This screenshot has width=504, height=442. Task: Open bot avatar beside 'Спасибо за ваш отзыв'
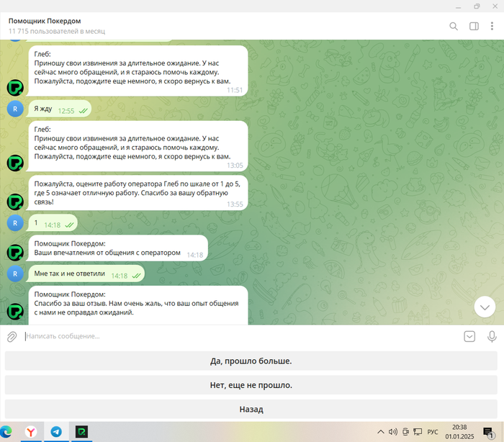[x=15, y=311]
